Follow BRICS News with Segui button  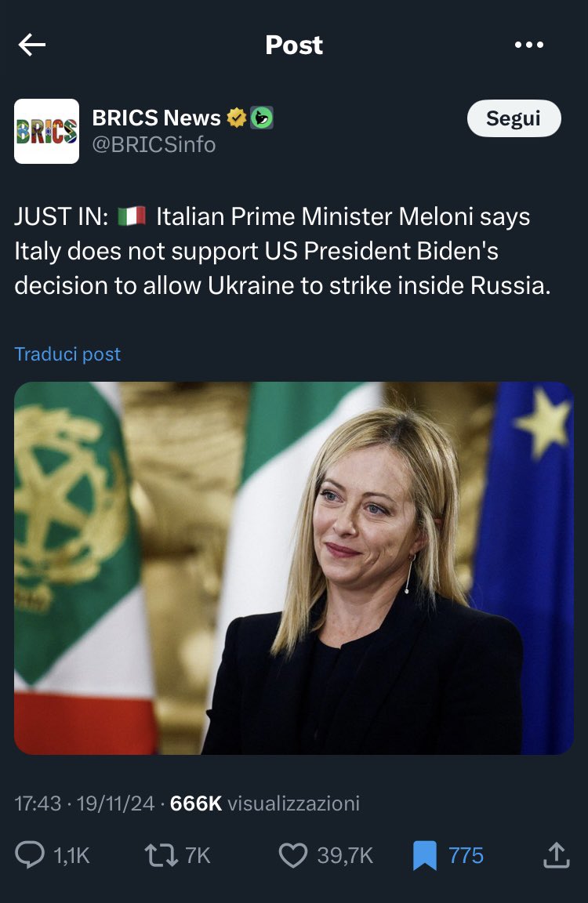click(514, 118)
